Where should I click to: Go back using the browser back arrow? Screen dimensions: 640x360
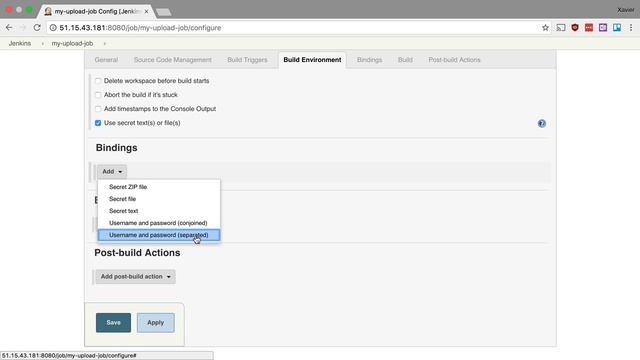click(9, 28)
